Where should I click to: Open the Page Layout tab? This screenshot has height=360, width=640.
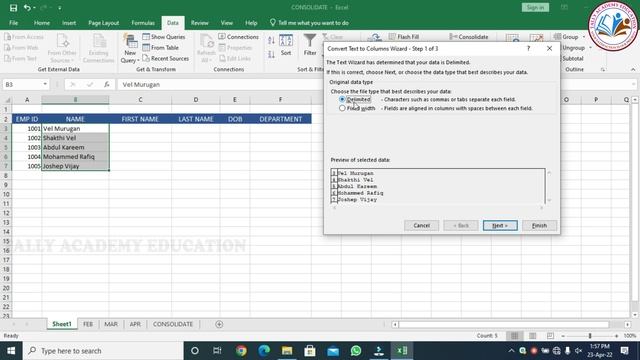[104, 23]
